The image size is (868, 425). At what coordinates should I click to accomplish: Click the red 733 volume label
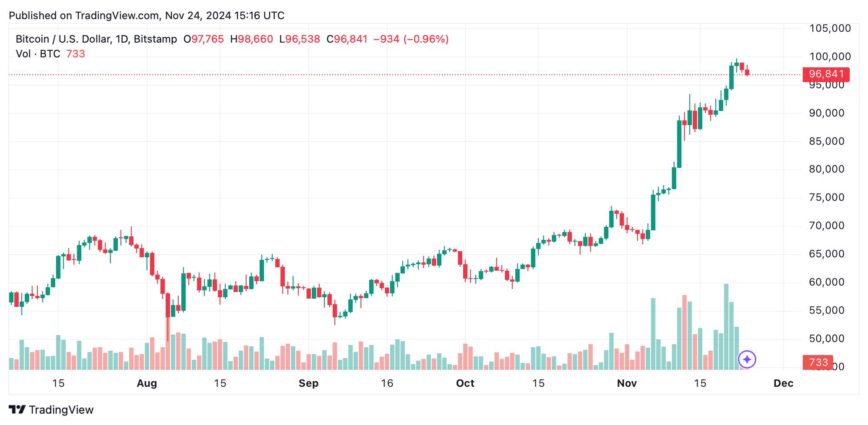pos(818,362)
